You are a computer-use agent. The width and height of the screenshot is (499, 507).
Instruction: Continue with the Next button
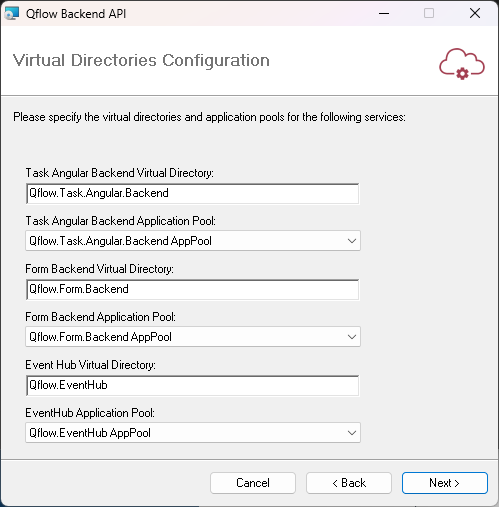(445, 483)
